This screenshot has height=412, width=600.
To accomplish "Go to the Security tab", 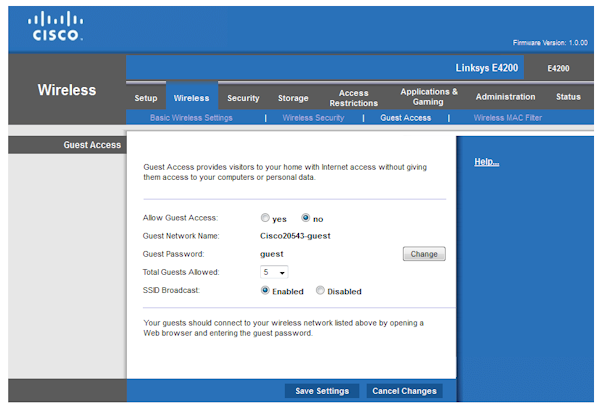I will (x=243, y=98).
